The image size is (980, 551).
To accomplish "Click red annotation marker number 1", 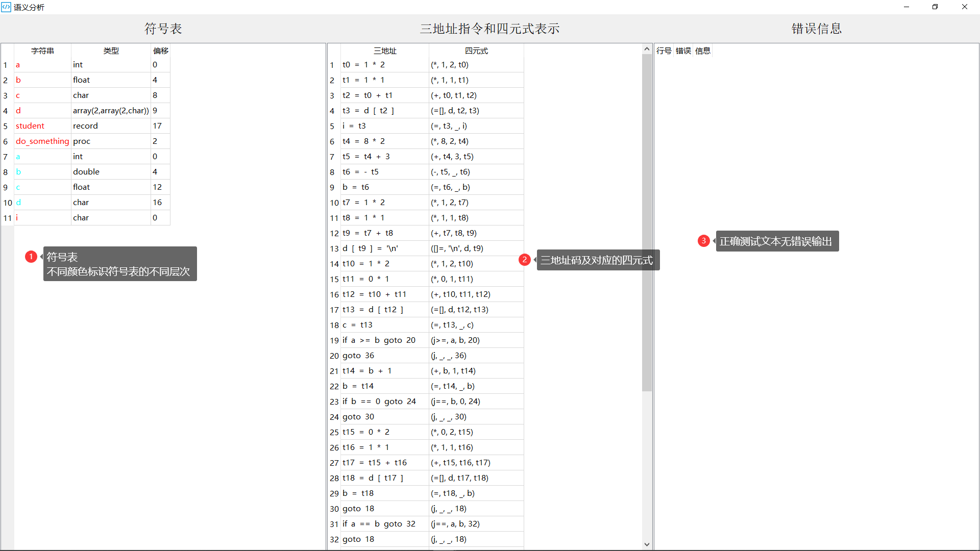I will [31, 257].
